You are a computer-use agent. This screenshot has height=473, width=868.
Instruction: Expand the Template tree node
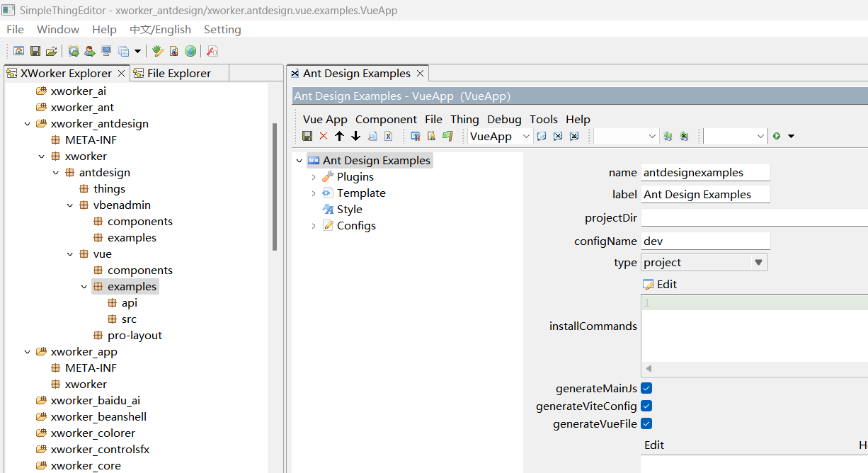point(314,193)
